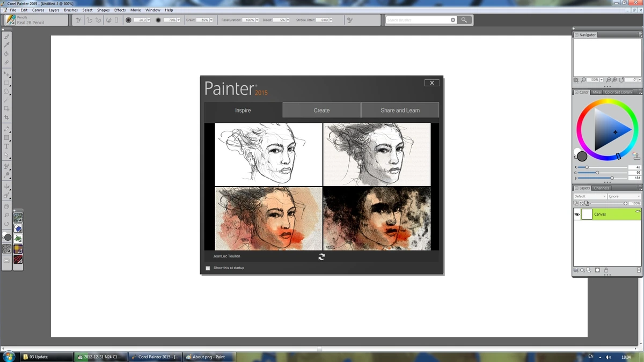Screen dimensions: 644x362
Task: Select the Paint Bucket tool
Action: click(x=7, y=54)
